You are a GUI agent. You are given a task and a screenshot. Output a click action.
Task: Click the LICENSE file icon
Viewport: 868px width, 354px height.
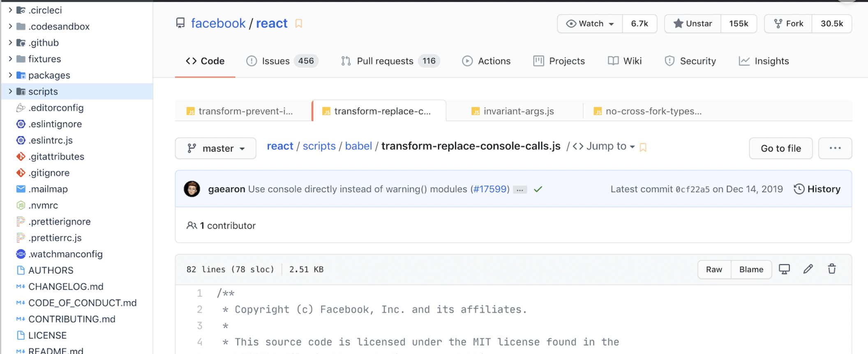pos(21,335)
